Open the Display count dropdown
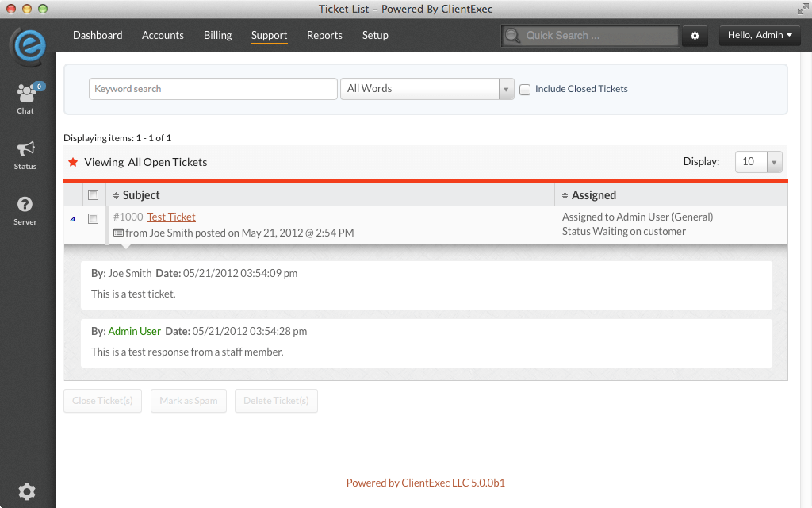This screenshot has height=508, width=812. [x=759, y=162]
